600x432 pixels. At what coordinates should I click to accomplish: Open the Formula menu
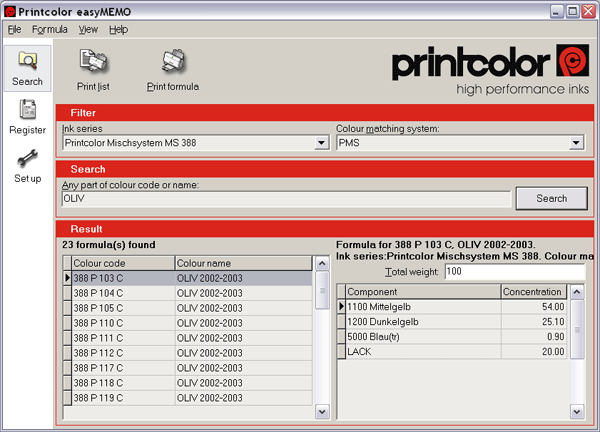tap(49, 30)
